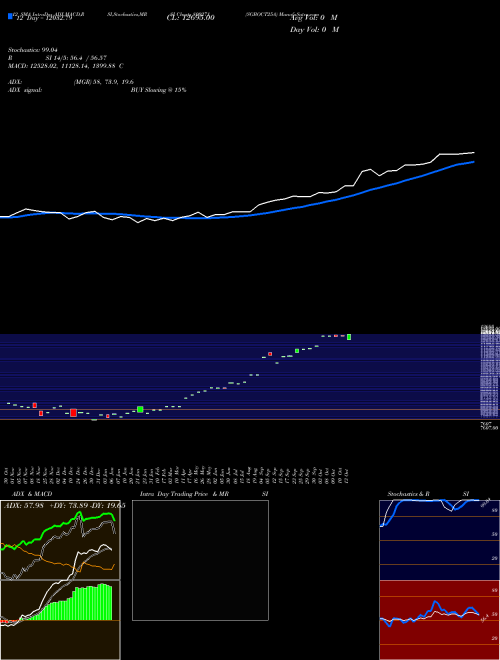This screenshot has width=500, height=660.
Task: Click the 'ADX signal:' label
Action: point(25,90)
